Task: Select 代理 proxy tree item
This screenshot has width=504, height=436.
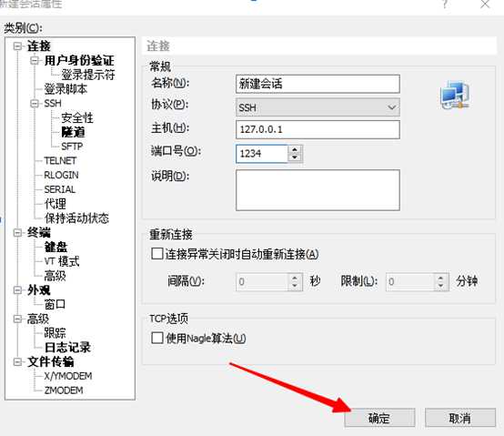Action: 55,204
